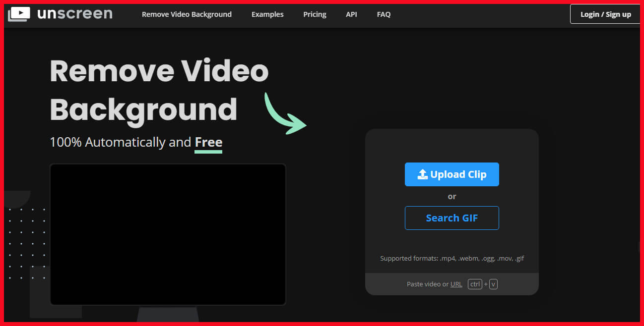
Task: Click the Remove Video Background heading
Action: click(159, 90)
